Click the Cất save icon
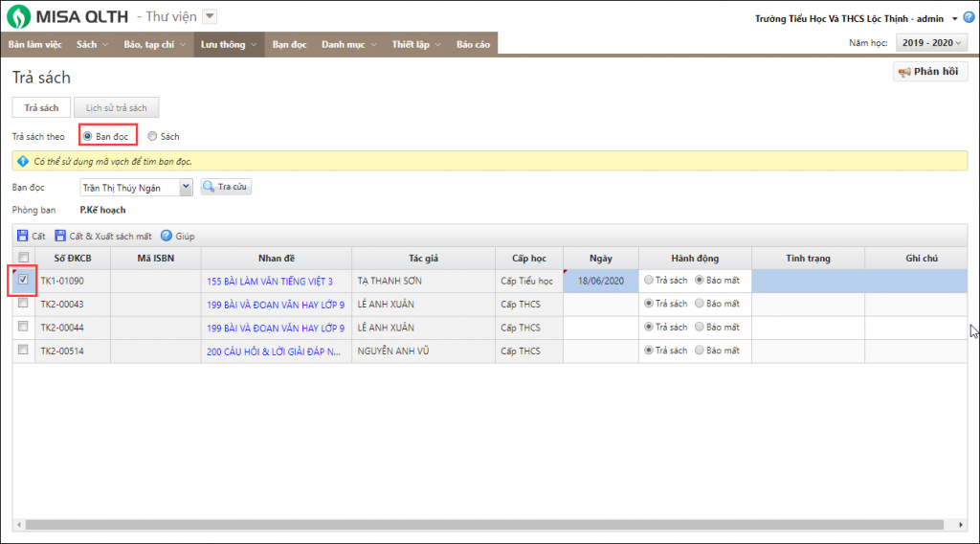This screenshot has height=544, width=980. [x=22, y=236]
